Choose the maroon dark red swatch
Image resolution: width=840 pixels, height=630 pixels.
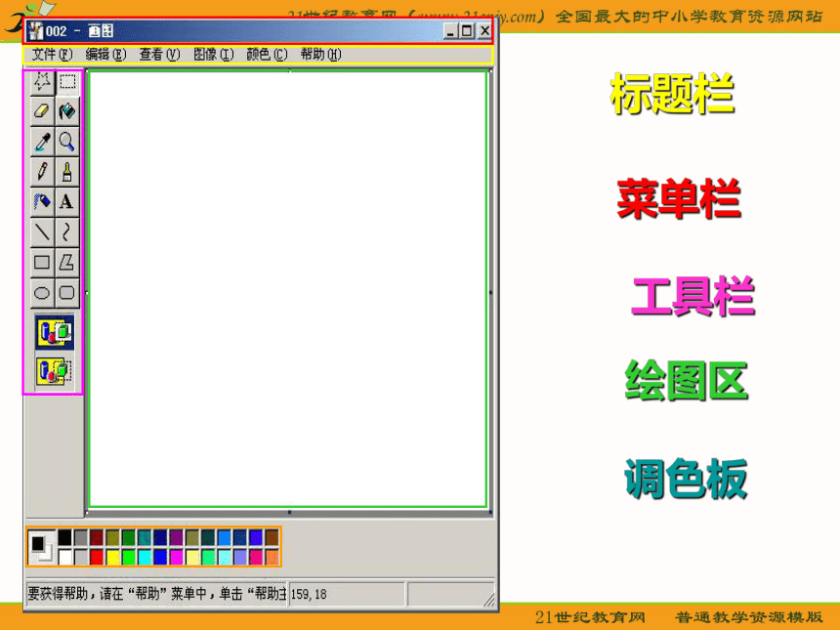click(97, 537)
